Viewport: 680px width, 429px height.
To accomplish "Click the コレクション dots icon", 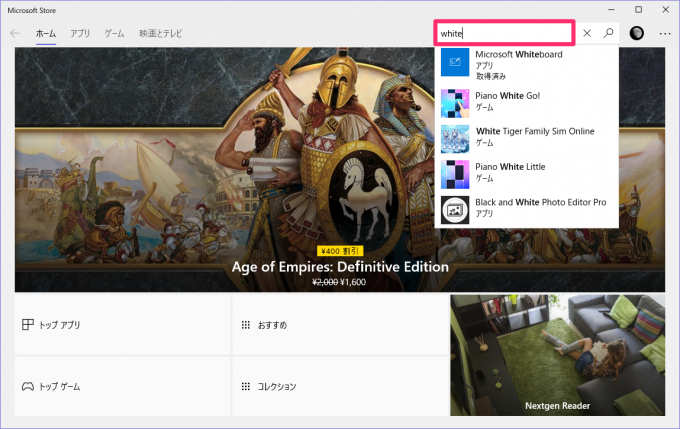I will tap(245, 386).
